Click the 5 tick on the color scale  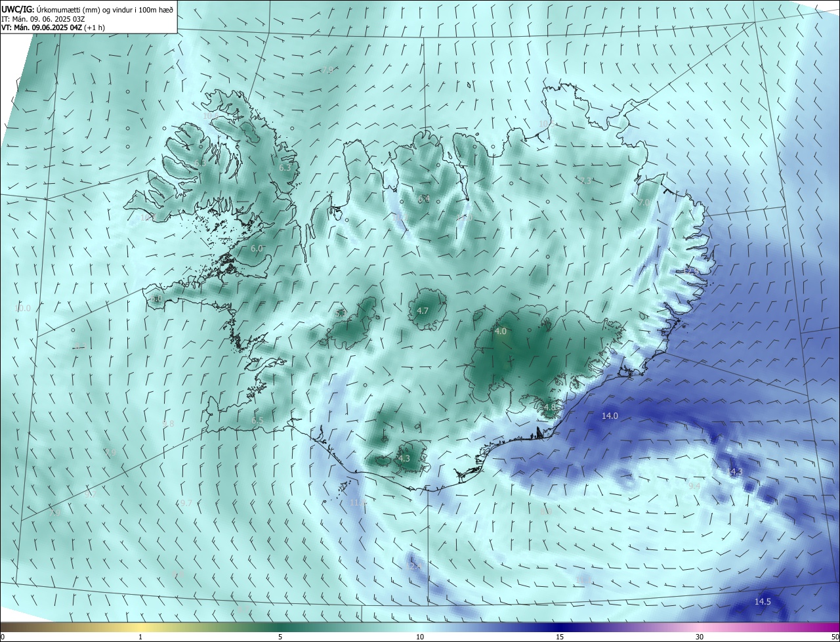[x=280, y=637]
